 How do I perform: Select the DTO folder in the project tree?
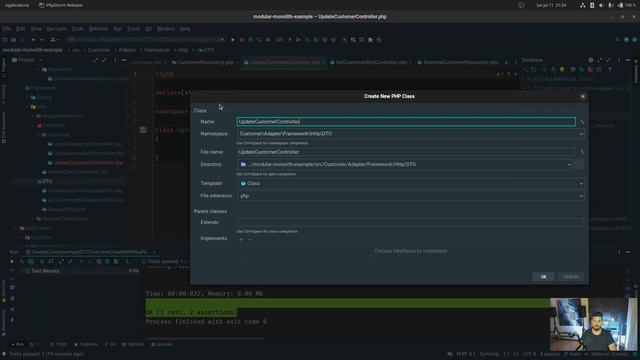(47, 181)
